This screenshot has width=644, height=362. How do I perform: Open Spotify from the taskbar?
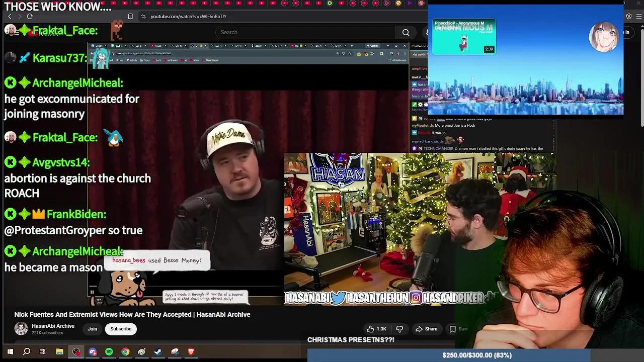(x=109, y=352)
